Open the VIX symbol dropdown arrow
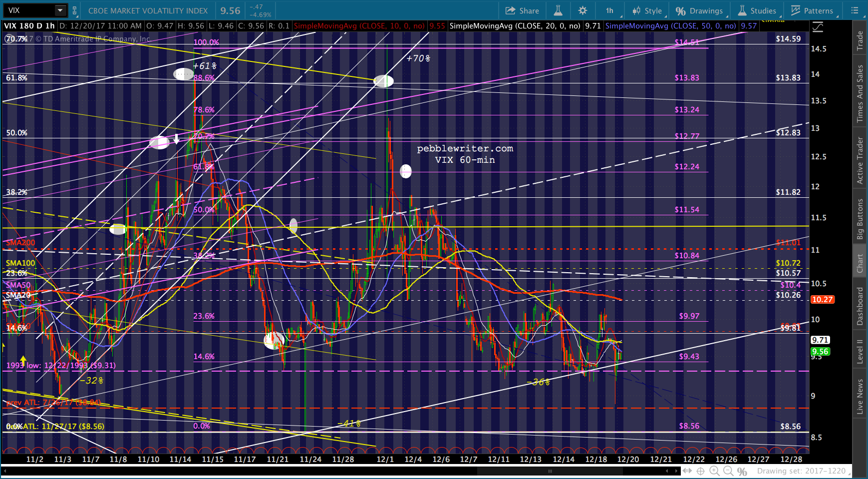This screenshot has width=868, height=479. (x=60, y=10)
